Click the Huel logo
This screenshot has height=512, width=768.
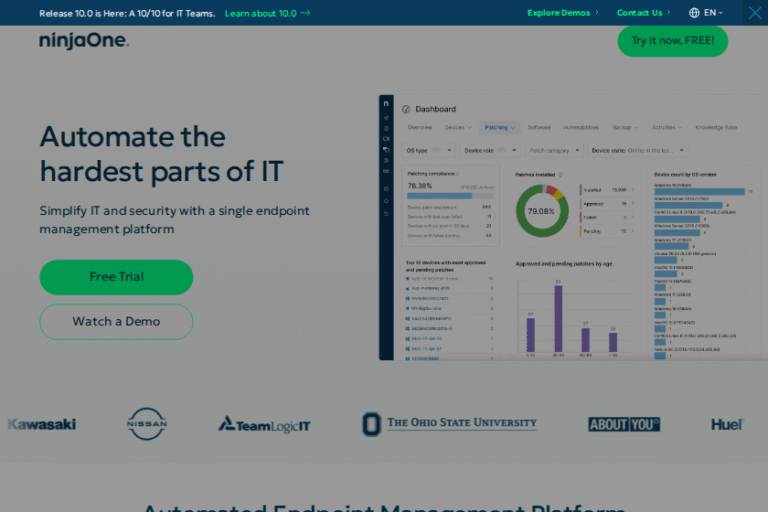(727, 424)
